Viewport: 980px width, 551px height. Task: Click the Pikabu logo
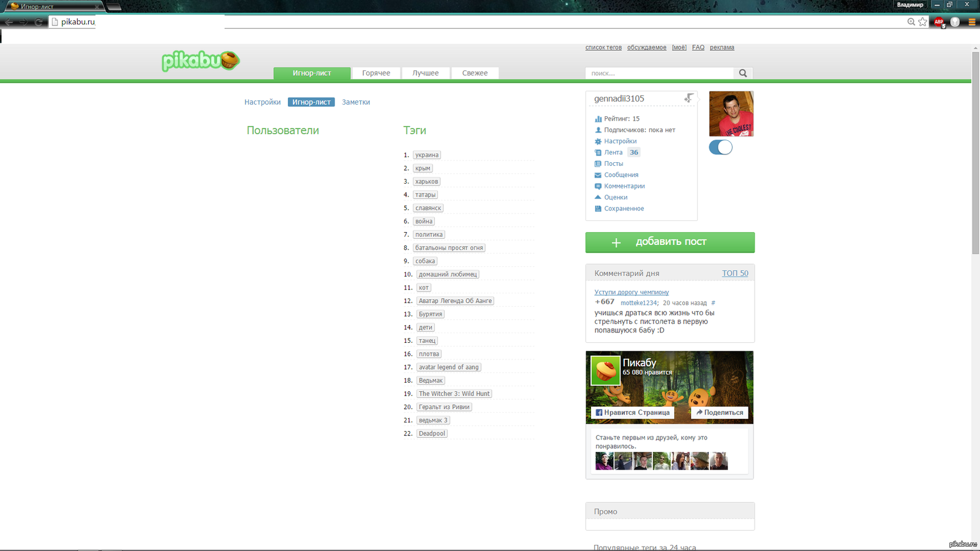[200, 61]
